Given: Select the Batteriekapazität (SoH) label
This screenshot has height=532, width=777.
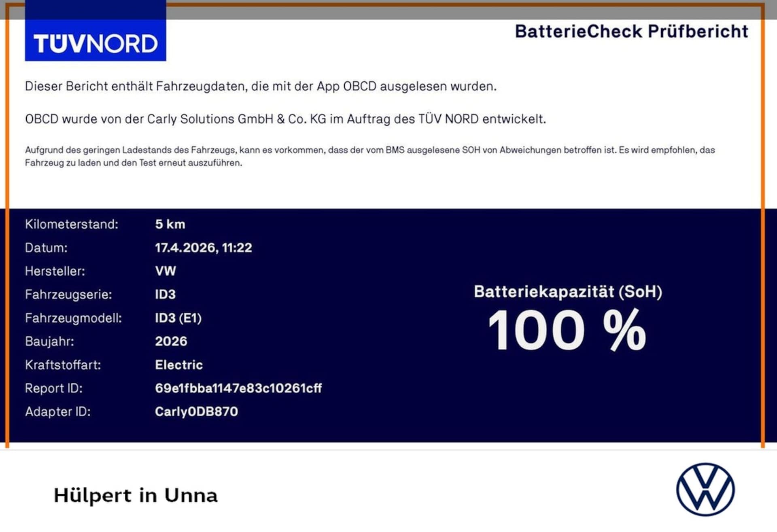Looking at the screenshot, I should pyautogui.click(x=568, y=292).
